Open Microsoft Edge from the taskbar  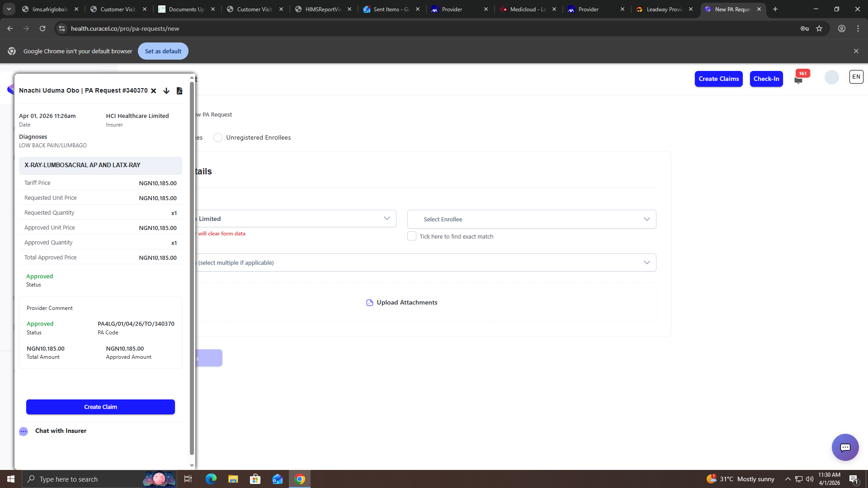(x=211, y=479)
